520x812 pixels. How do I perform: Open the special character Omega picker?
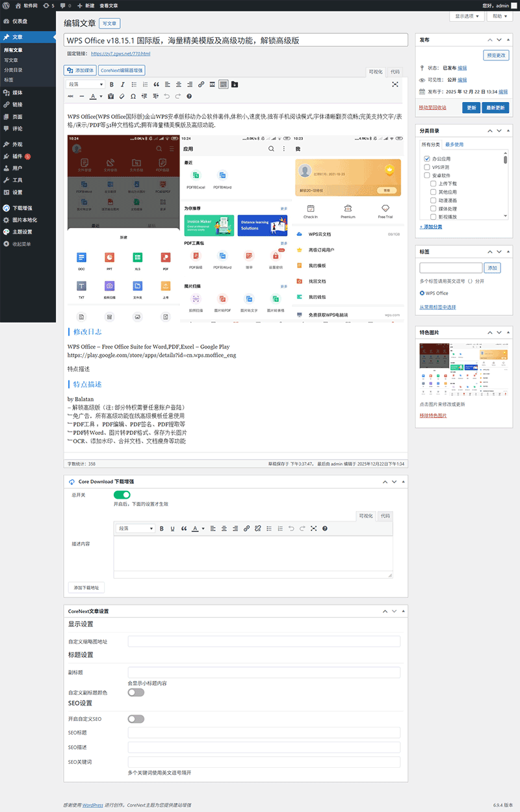pyautogui.click(x=133, y=96)
